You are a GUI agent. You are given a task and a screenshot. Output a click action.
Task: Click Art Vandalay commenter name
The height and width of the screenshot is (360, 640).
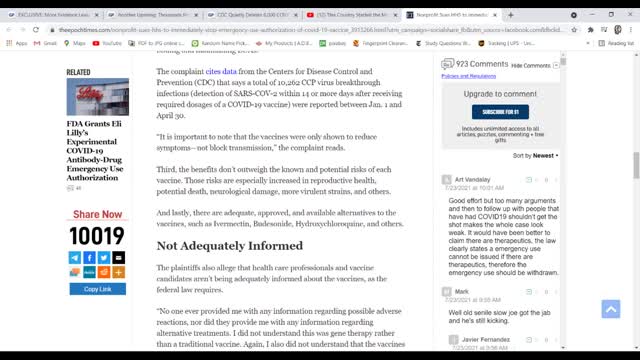coord(472,180)
